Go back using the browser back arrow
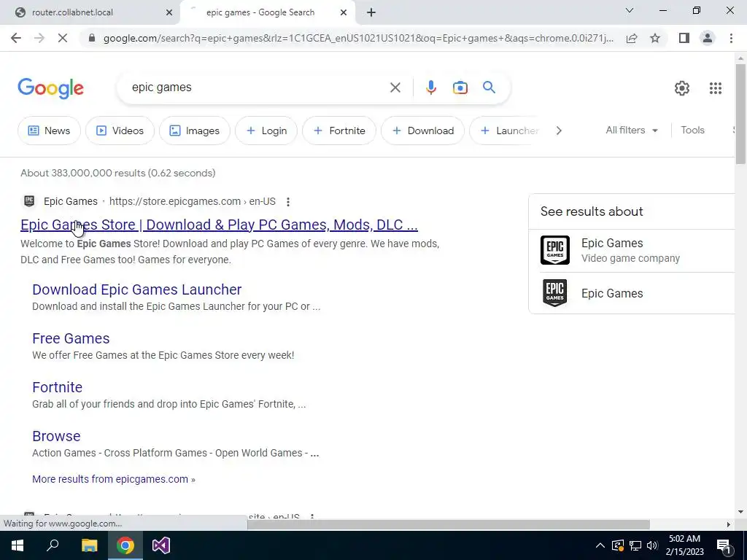Image resolution: width=747 pixels, height=560 pixels. click(x=16, y=38)
